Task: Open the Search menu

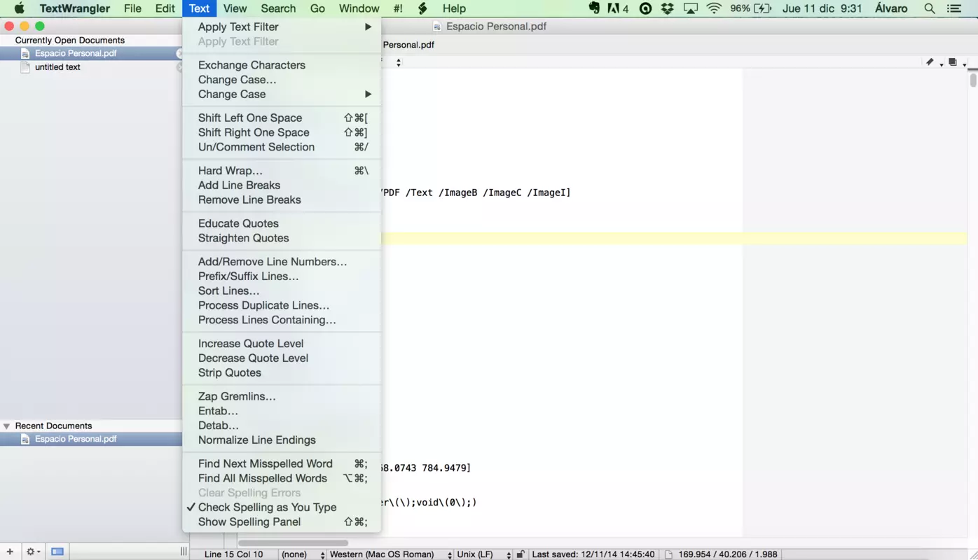Action: (278, 8)
